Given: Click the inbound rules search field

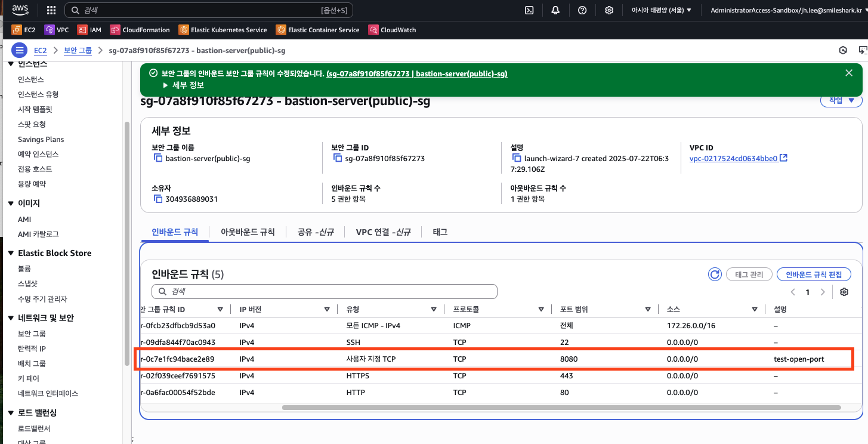Looking at the screenshot, I should (x=325, y=291).
